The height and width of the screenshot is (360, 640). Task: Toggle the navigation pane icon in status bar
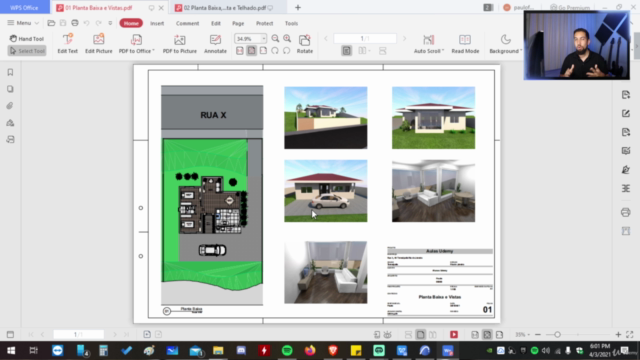pyautogui.click(x=10, y=335)
